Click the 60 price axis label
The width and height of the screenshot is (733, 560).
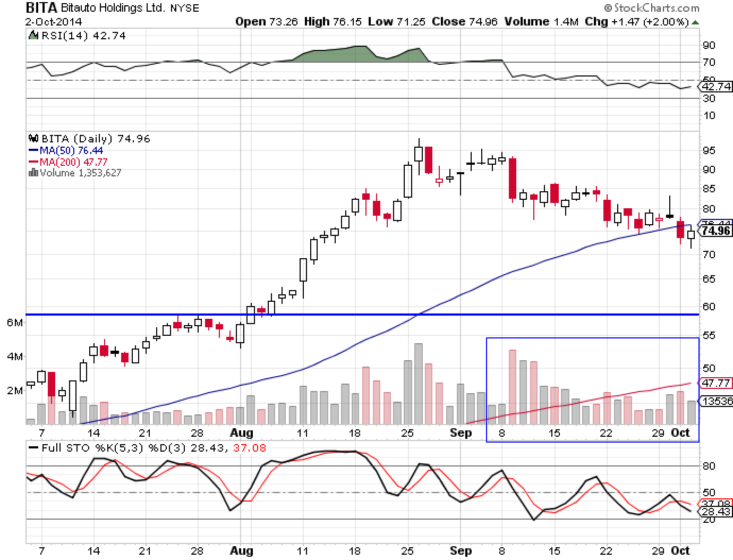709,307
